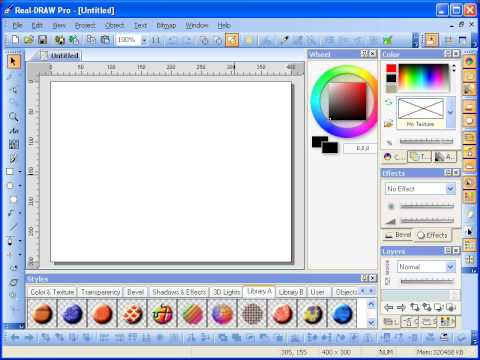Select the red swatch in Color panel
This screenshot has width=480, height=360.
click(391, 68)
